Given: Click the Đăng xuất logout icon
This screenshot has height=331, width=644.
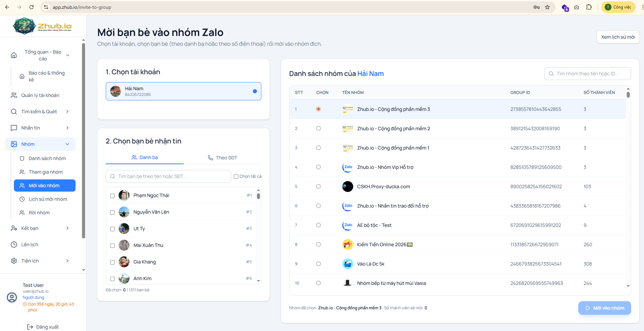Looking at the screenshot, I should coord(30,327).
